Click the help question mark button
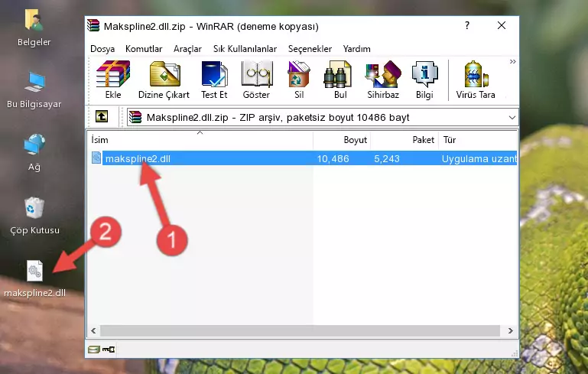This screenshot has width=588, height=374. click(467, 25)
